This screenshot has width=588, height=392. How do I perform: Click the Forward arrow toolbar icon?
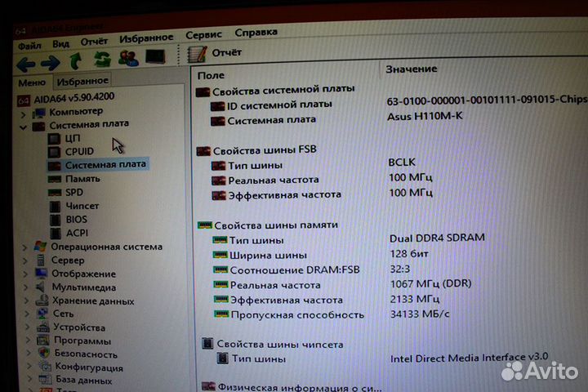click(51, 63)
